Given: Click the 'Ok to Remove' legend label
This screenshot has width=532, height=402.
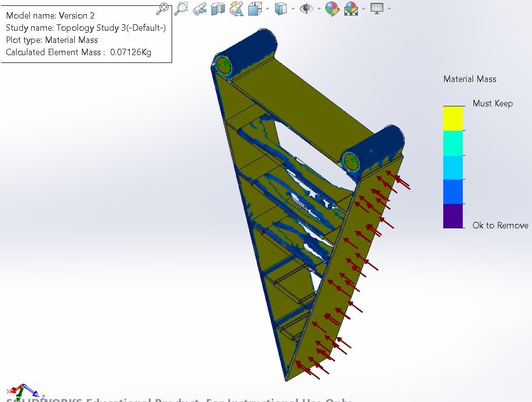Looking at the screenshot, I should pyautogui.click(x=500, y=225).
